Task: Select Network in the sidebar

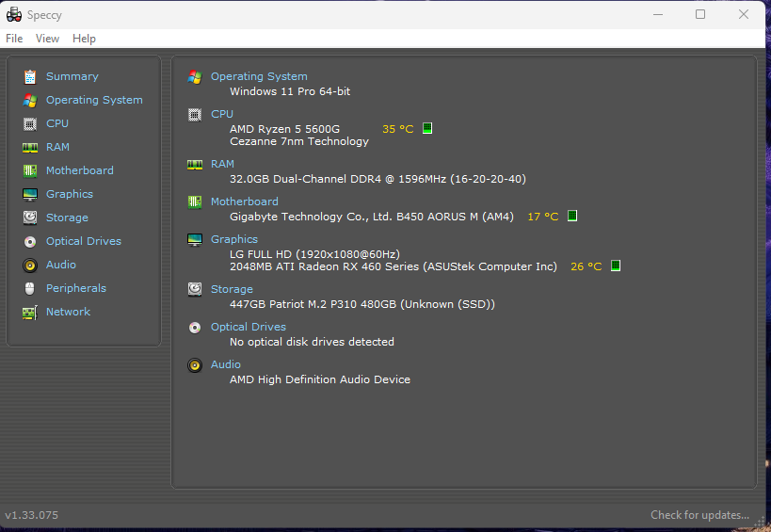Action: [68, 313]
